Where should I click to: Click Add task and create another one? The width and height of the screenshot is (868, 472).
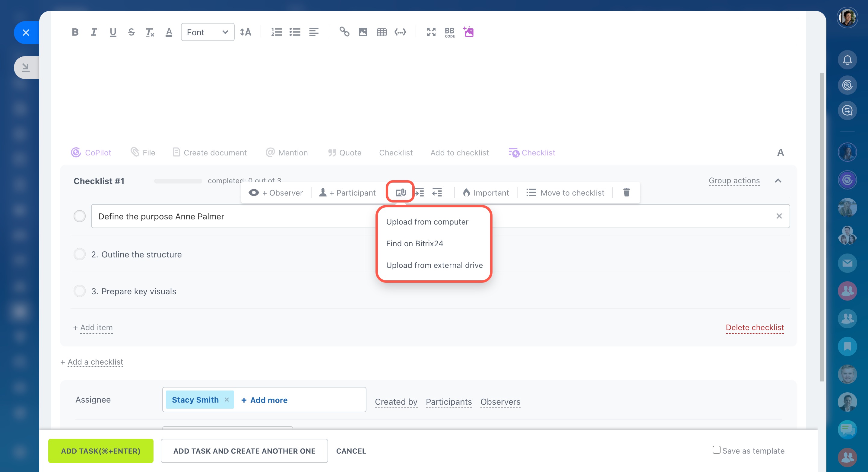pyautogui.click(x=244, y=451)
